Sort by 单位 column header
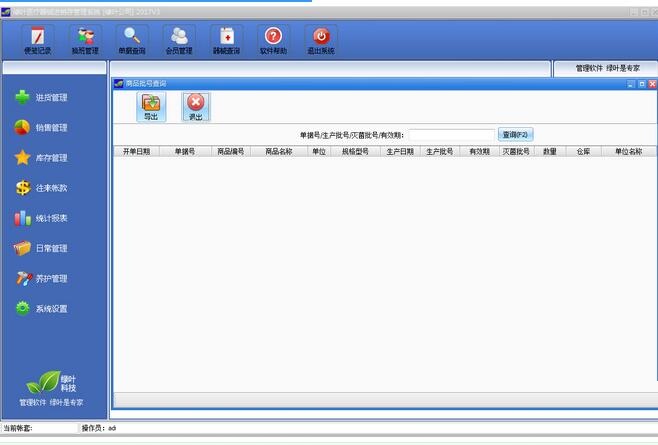This screenshot has width=658, height=445. point(319,152)
